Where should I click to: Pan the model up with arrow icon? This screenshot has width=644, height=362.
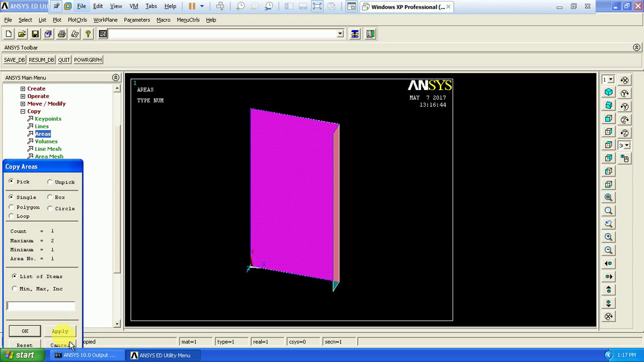[609, 290]
